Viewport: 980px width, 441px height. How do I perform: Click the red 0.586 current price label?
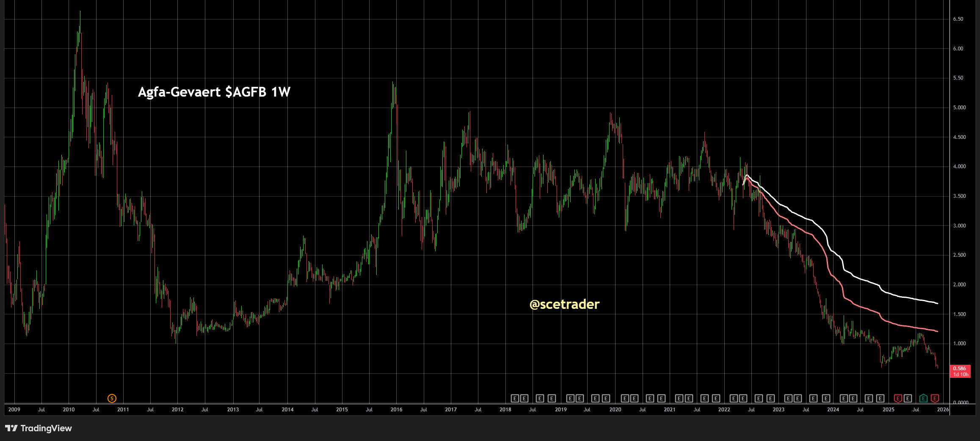coord(960,371)
